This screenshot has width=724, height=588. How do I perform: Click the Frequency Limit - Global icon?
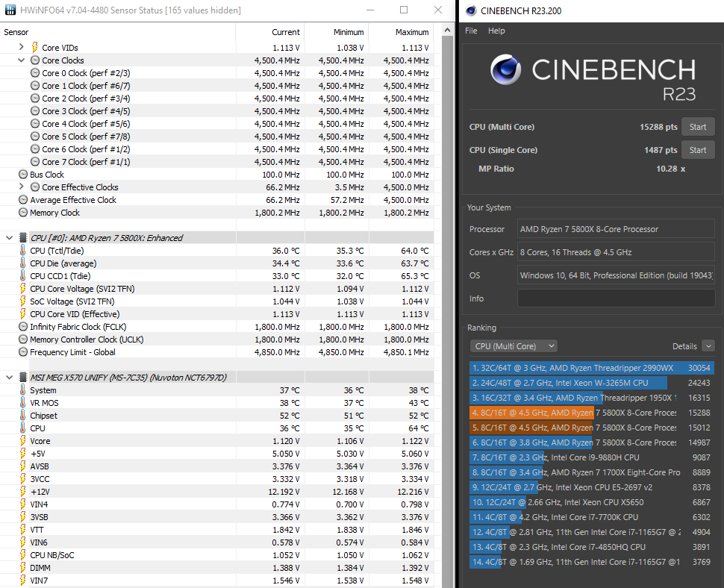pos(23,352)
